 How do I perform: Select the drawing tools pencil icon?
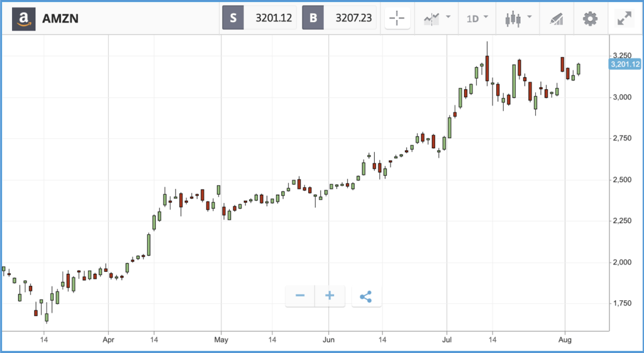coord(556,19)
